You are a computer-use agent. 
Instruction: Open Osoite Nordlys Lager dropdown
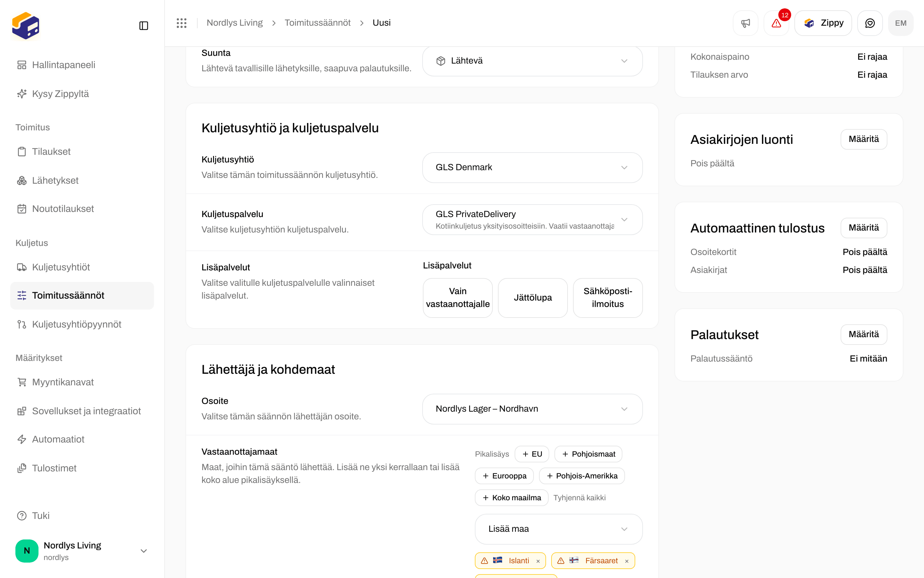tap(532, 409)
